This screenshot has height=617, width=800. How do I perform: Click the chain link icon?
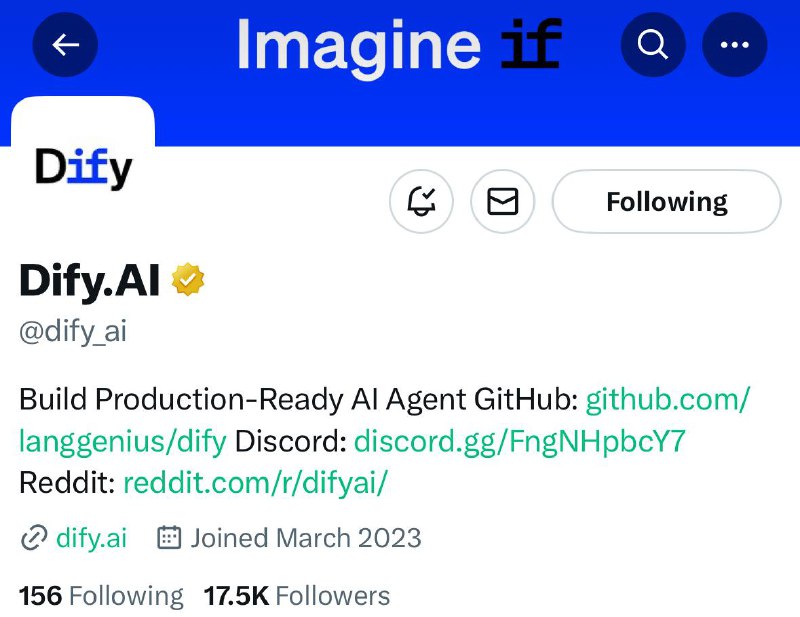tap(34, 538)
